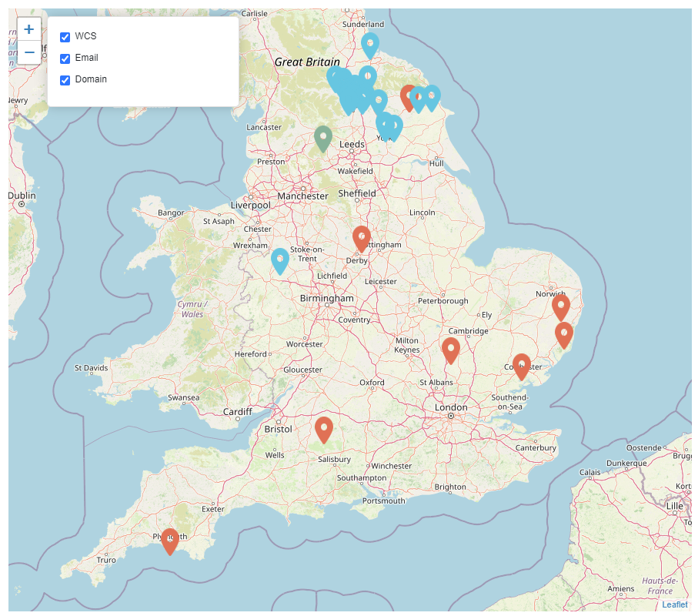
Task: Click the orange marker within the northern blue cluster
Action: click(x=408, y=97)
